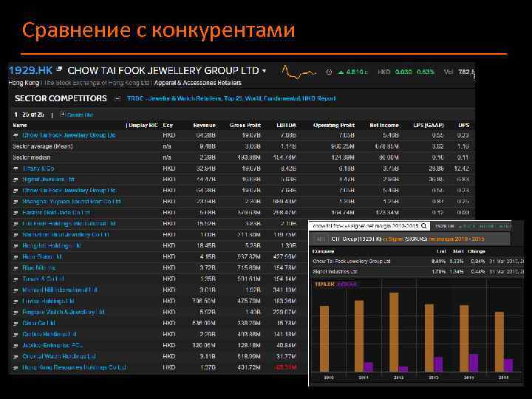Image resolution: width=532 pixels, height=399 pixels.
Task: Open the Tiffany & Co company link
Action: [x=38, y=168]
